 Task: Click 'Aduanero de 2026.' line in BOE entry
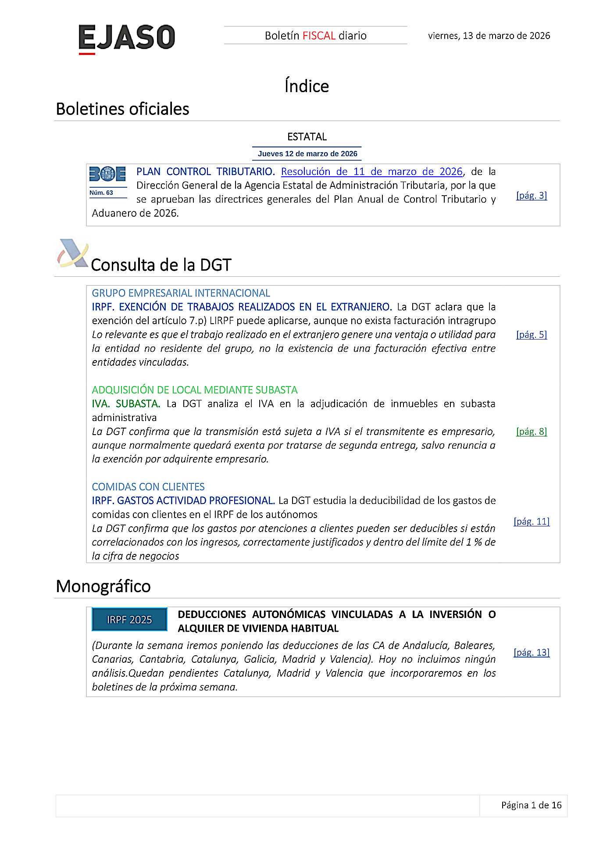pos(135,213)
